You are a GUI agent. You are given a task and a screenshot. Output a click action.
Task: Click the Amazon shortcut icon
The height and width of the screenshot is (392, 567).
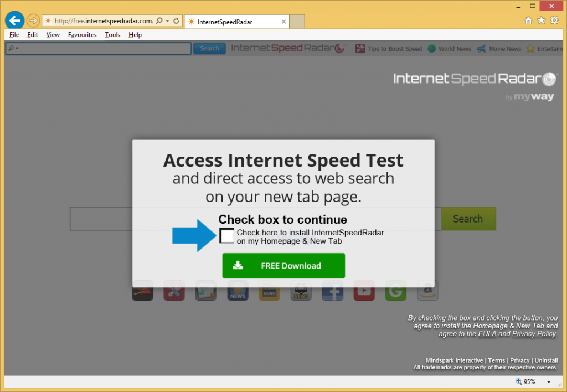point(427,291)
